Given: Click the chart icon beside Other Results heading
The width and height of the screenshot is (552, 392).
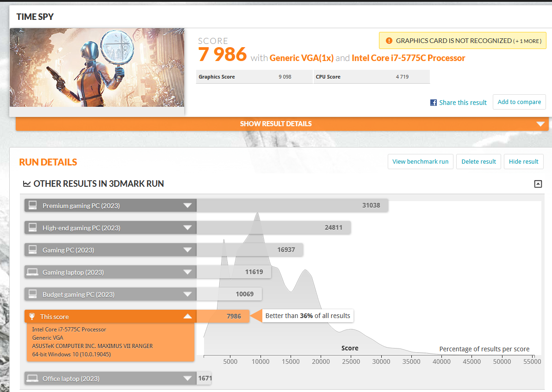Looking at the screenshot, I should (x=27, y=184).
